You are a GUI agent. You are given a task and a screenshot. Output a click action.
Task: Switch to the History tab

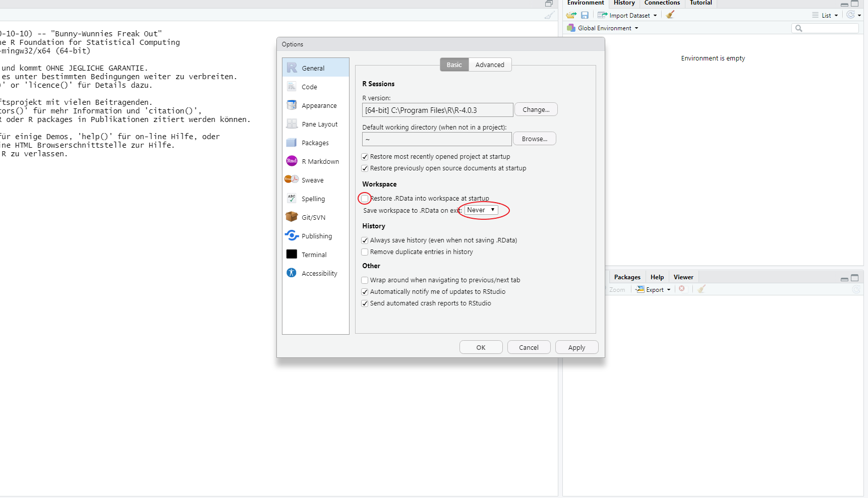coord(624,3)
